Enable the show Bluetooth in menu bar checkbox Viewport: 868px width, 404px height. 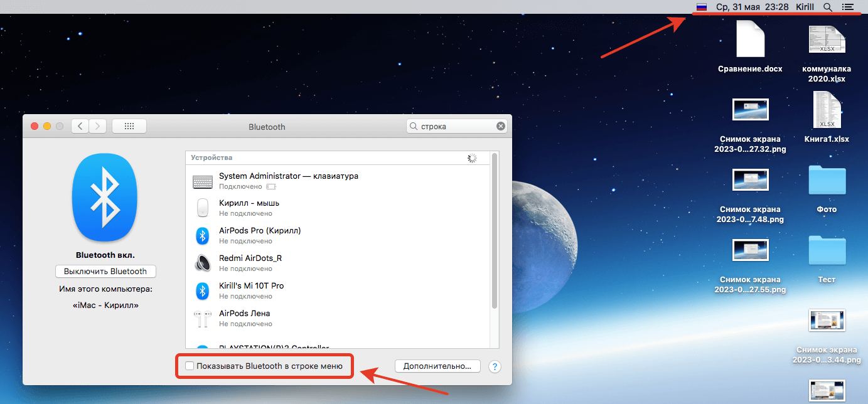190,366
